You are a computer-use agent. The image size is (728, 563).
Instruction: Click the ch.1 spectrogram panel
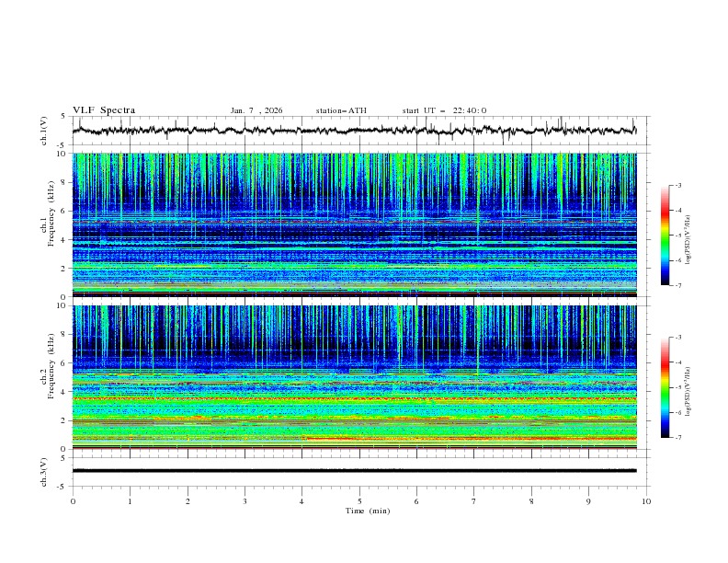pos(355,224)
